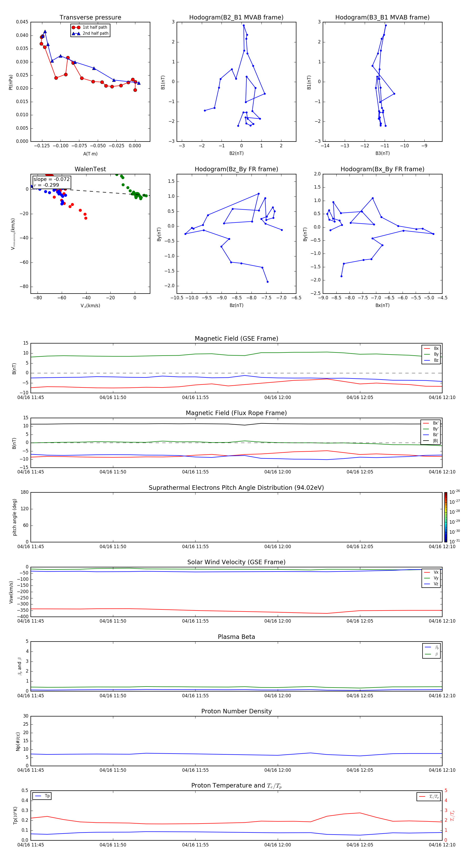The width and height of the screenshot is (473, 868).
Task: Click the "WalenTest" plot title
Action: point(90,169)
